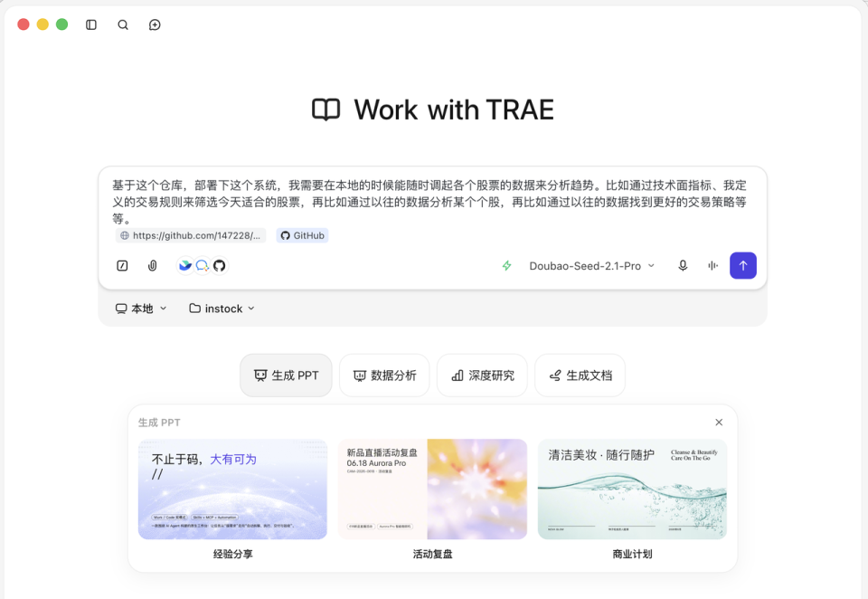The height and width of the screenshot is (599, 868).
Task: Select the 生成 PPT tab
Action: (287, 376)
